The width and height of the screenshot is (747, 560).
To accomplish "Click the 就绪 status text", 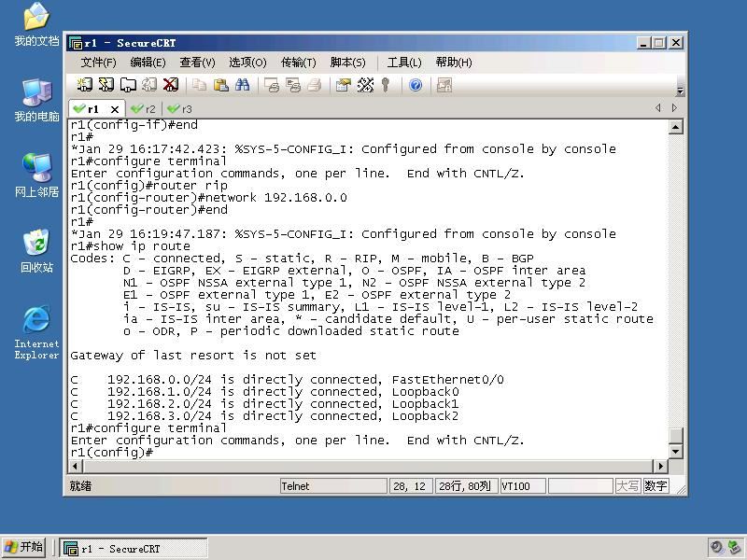I will tap(80, 486).
